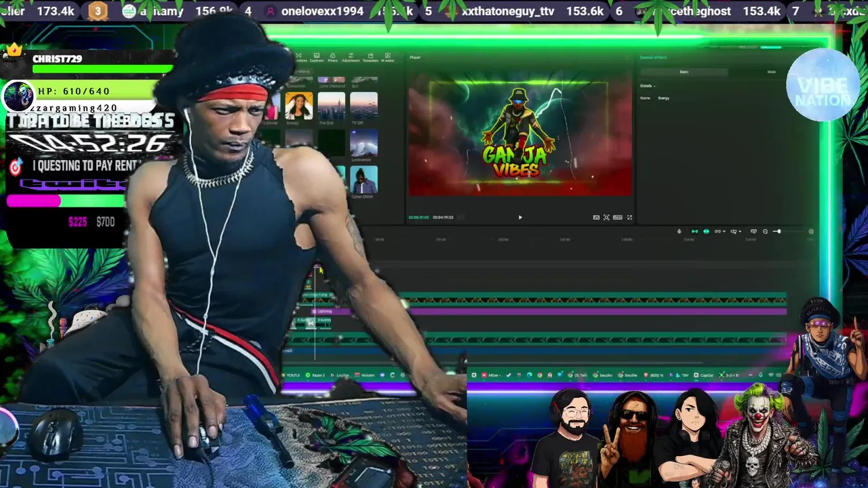
Task: Select the Energy effect thumbnail
Action: pos(299,106)
